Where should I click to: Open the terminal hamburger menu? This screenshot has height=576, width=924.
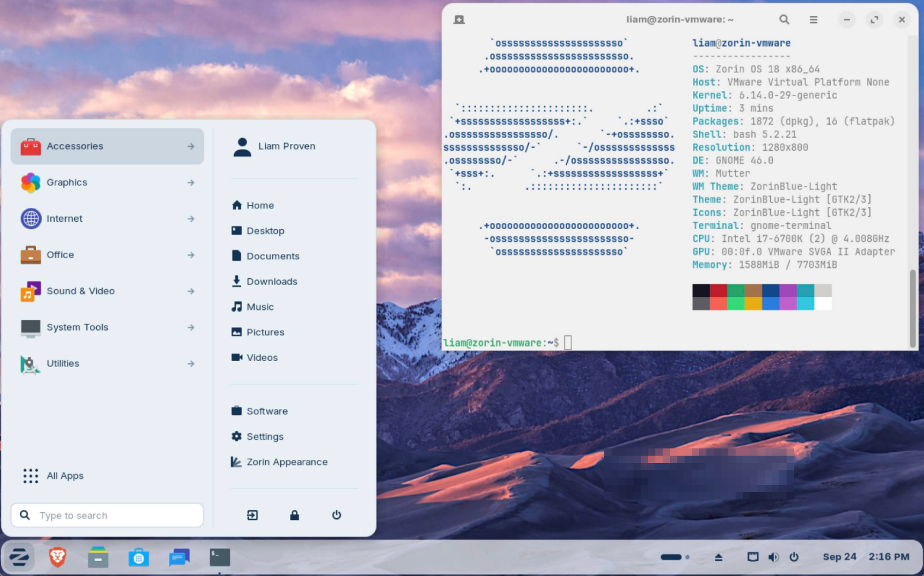coord(813,19)
